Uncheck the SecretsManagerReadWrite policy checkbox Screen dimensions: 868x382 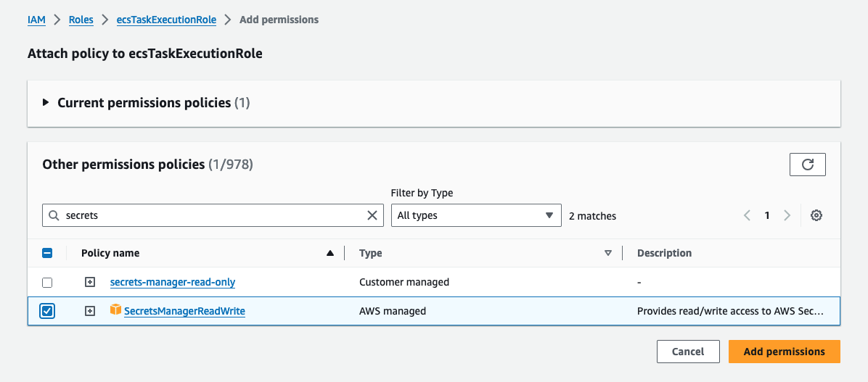click(x=47, y=311)
